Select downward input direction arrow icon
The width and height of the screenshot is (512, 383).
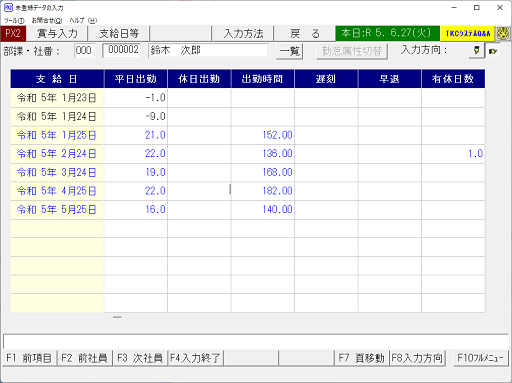[x=476, y=51]
